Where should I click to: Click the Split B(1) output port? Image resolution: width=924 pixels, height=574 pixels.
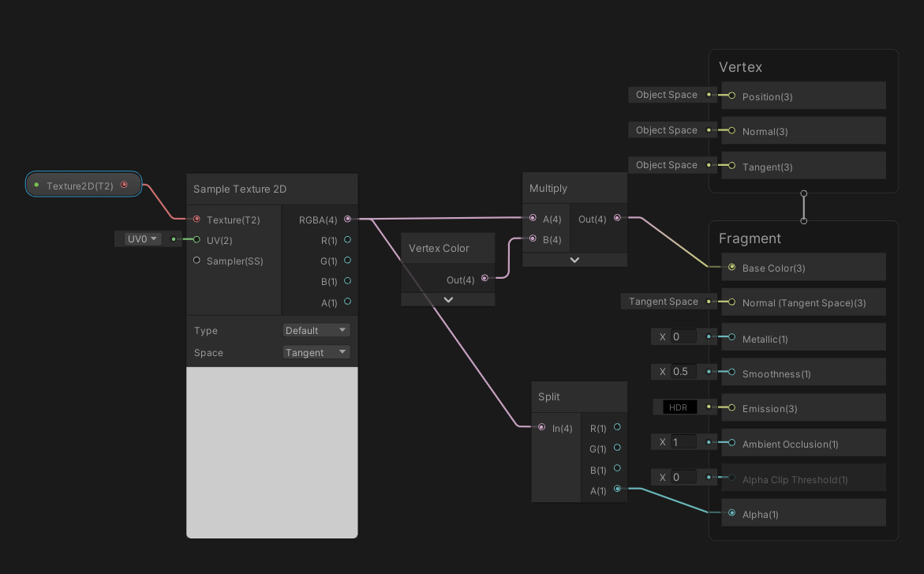tap(617, 468)
